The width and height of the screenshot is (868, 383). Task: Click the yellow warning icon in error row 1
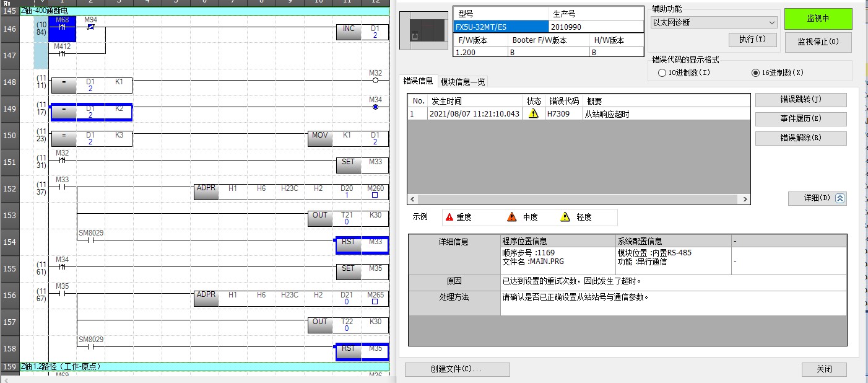533,114
